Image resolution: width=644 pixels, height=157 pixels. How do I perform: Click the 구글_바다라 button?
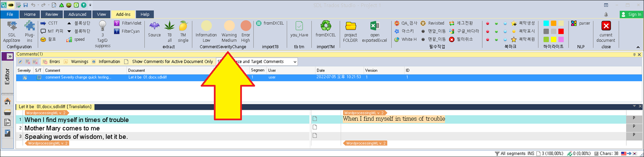point(464,31)
